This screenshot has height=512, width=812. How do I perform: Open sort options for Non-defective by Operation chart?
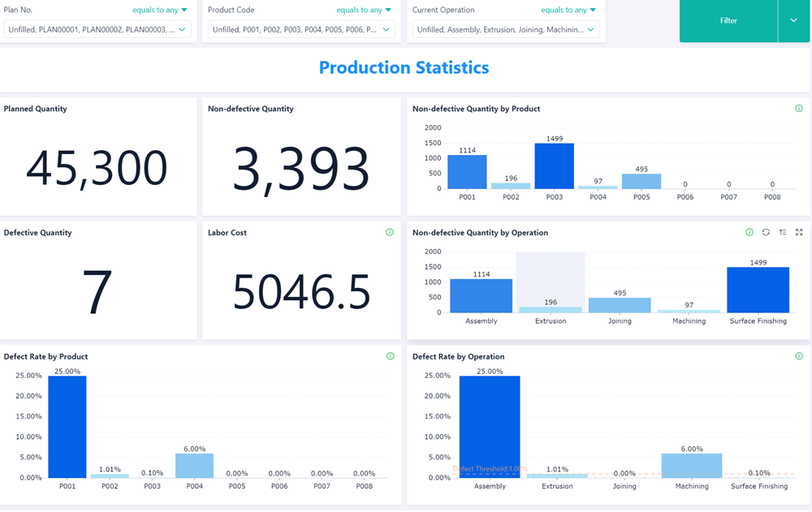coord(783,233)
